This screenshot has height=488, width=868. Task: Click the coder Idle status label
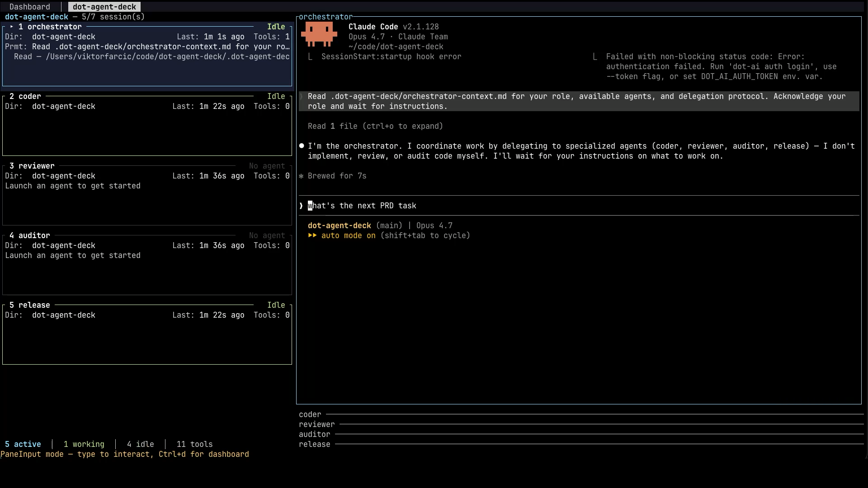276,96
